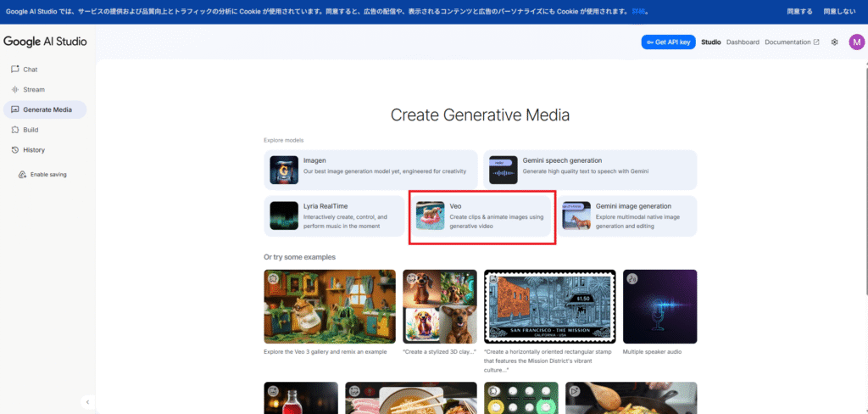Click the Gemini speech generation waveform thumbnail
868x414 pixels.
pos(504,171)
